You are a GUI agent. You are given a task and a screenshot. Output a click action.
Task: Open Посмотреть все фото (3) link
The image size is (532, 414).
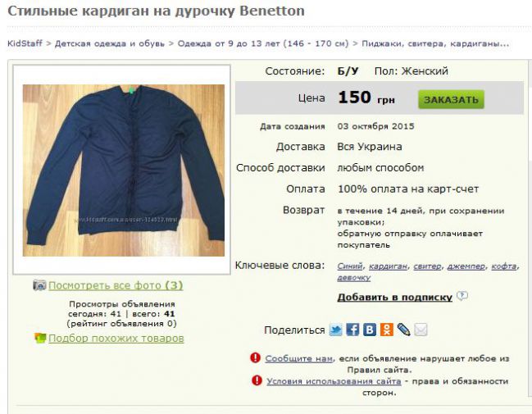(x=116, y=285)
